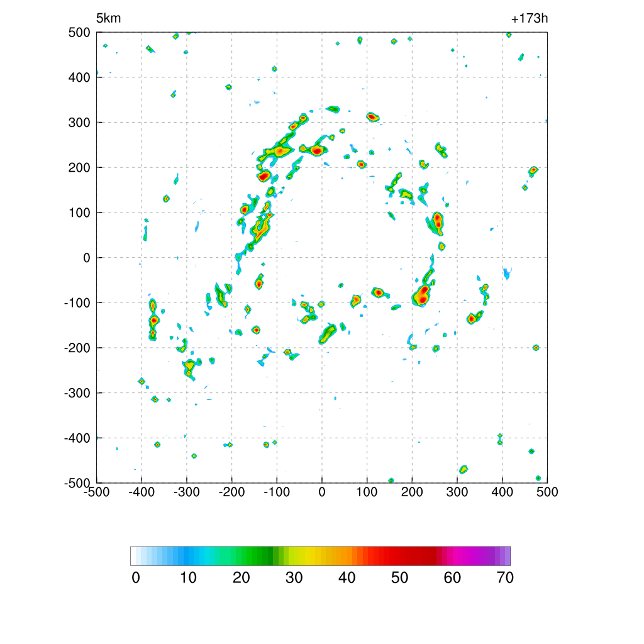Click the x-axis tick label 100

(x=367, y=492)
